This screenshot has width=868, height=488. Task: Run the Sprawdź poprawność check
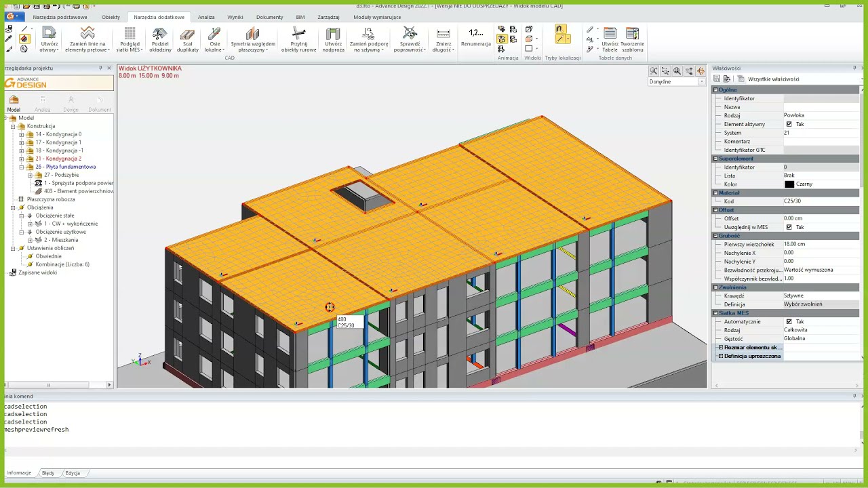(x=410, y=39)
